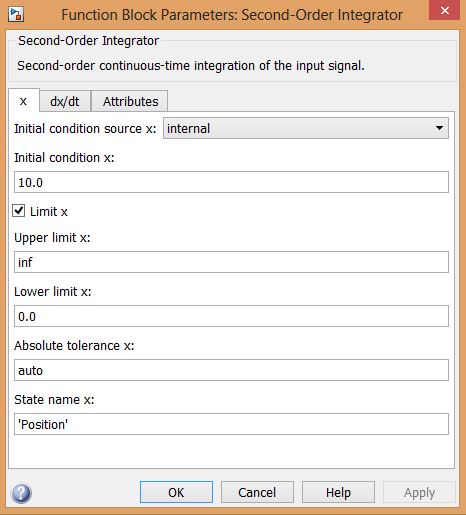Viewport: 466px width, 515px height.
Task: Click the Lower limit x field showing 0.0
Action: [231, 316]
